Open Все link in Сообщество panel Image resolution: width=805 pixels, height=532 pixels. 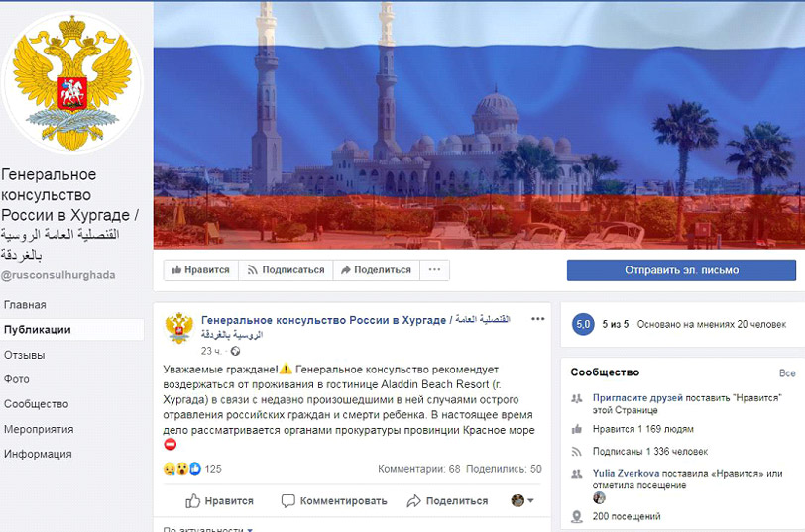pyautogui.click(x=787, y=372)
